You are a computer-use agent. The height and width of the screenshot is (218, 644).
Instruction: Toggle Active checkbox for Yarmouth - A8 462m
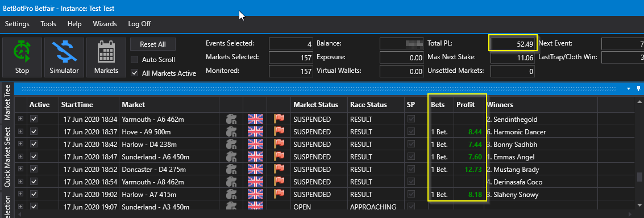coord(34,182)
